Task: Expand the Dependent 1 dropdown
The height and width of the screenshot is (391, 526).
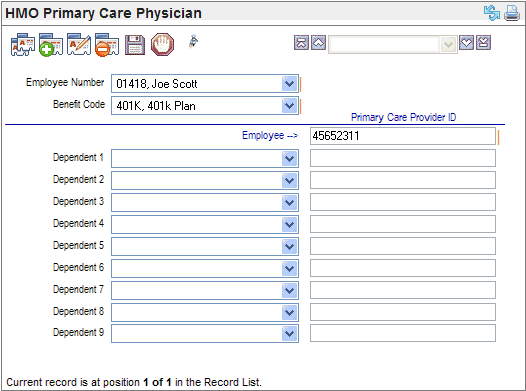Action: [x=290, y=158]
